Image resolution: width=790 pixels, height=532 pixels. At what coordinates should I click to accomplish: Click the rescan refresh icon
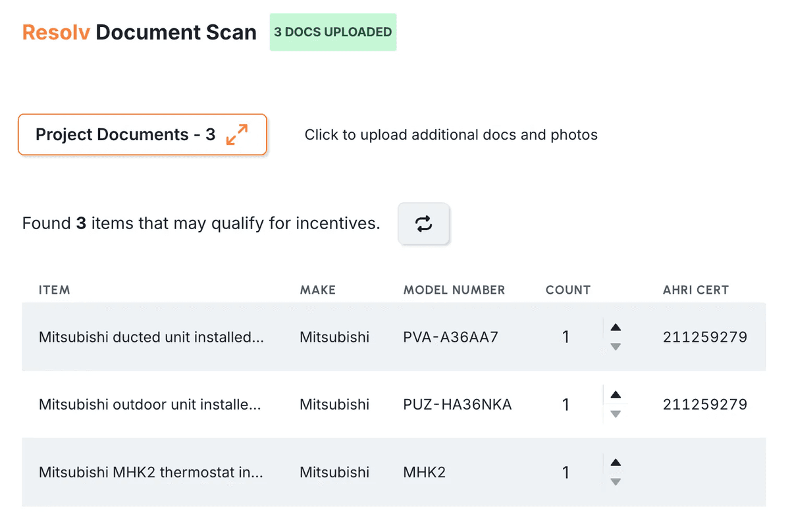424,224
